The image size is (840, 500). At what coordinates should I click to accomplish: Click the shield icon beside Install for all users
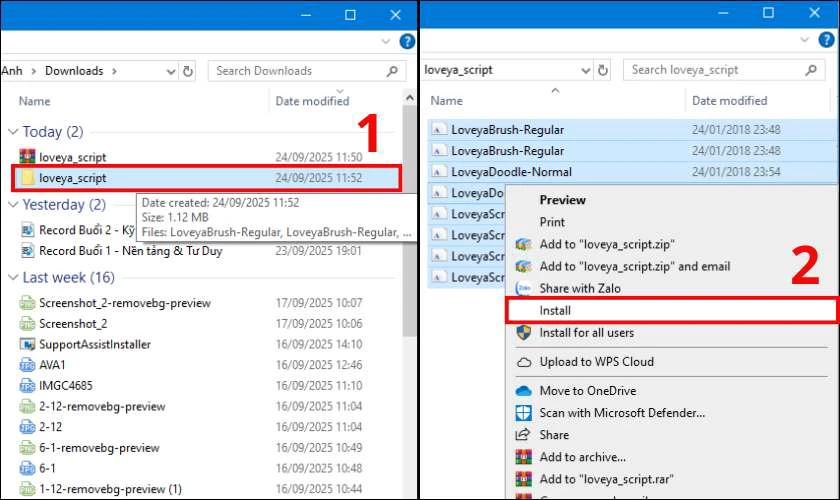coord(523,332)
